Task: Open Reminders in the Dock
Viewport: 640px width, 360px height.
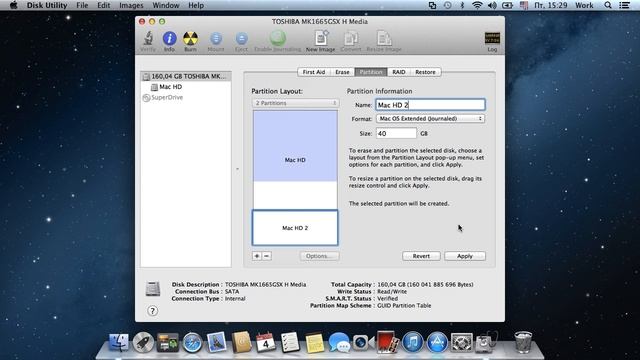Action: point(290,342)
